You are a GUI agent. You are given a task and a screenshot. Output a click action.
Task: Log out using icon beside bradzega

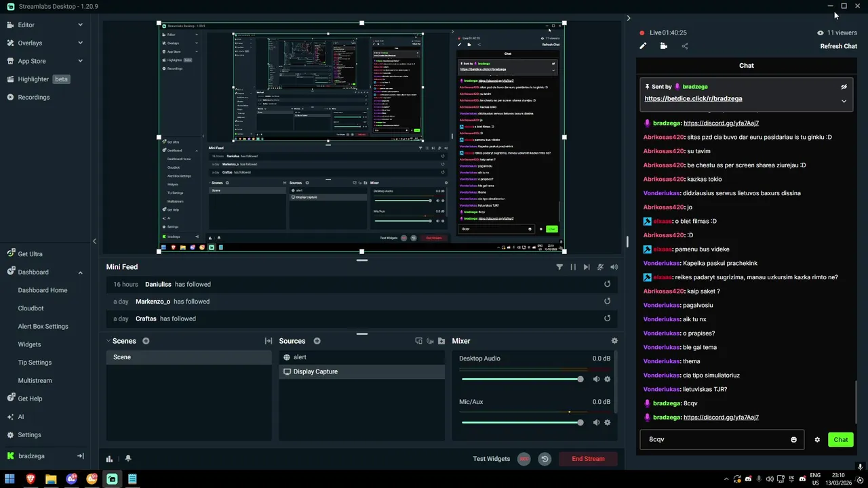[80, 456]
